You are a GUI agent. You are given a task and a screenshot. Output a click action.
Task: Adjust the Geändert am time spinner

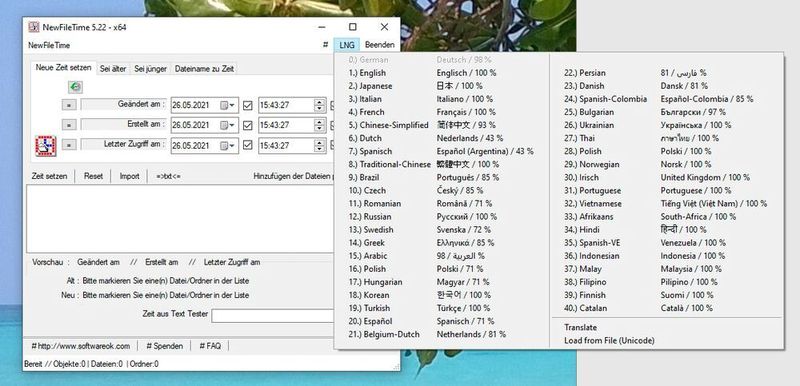pyautogui.click(x=319, y=106)
